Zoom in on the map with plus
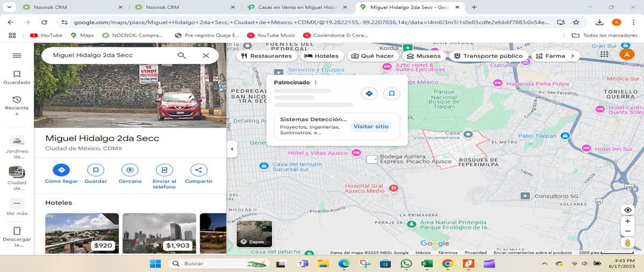The image size is (644, 272). pyautogui.click(x=627, y=221)
